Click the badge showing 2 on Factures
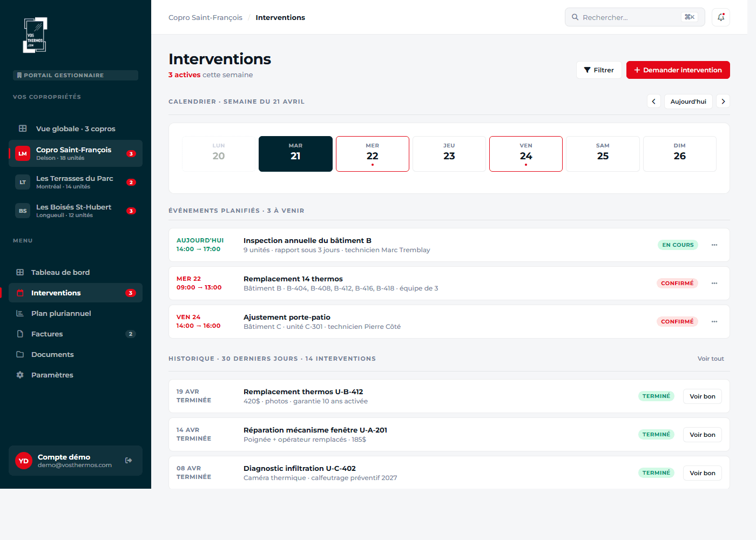 (x=130, y=334)
